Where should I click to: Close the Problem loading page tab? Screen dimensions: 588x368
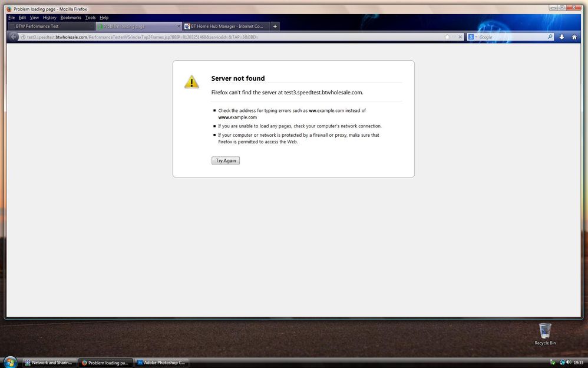tap(179, 27)
